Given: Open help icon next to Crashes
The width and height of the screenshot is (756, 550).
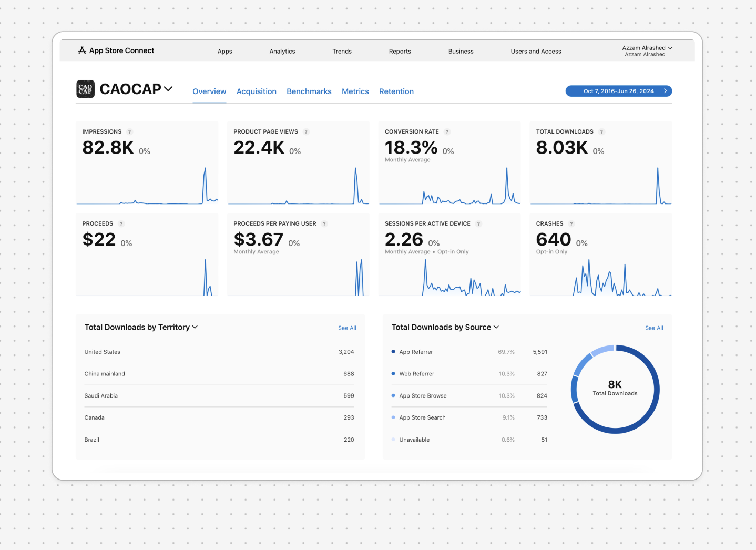Looking at the screenshot, I should pyautogui.click(x=571, y=224).
